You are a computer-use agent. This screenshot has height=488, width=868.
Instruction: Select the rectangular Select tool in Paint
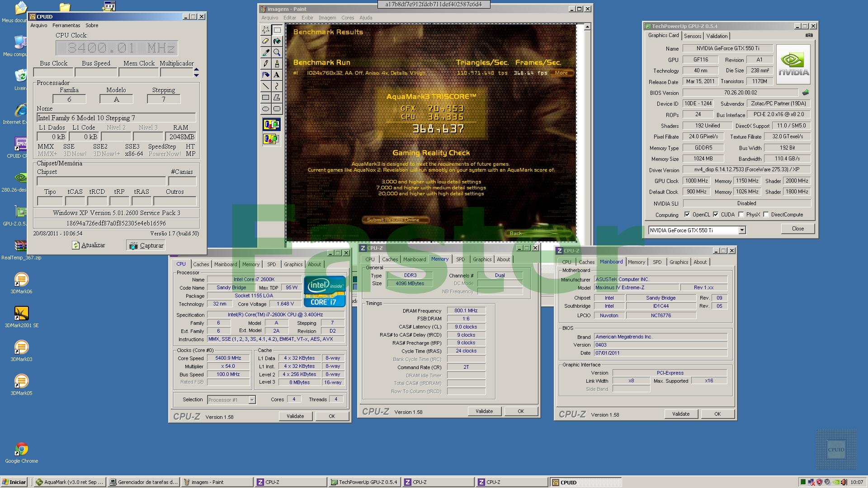pos(277,30)
